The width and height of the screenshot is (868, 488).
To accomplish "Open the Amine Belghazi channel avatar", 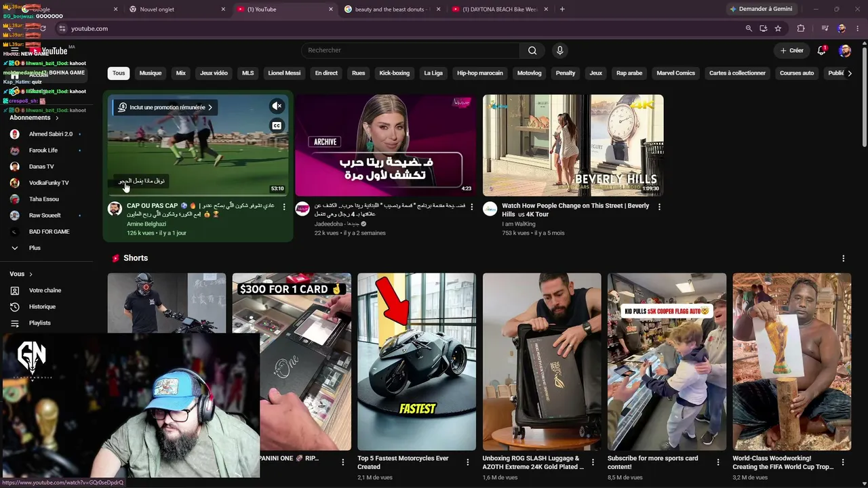I will click(x=115, y=208).
